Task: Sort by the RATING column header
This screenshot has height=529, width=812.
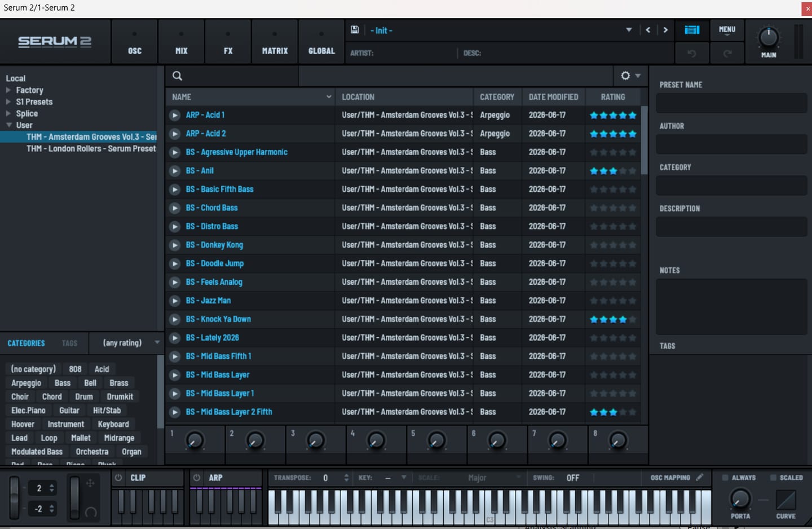Action: tap(613, 97)
